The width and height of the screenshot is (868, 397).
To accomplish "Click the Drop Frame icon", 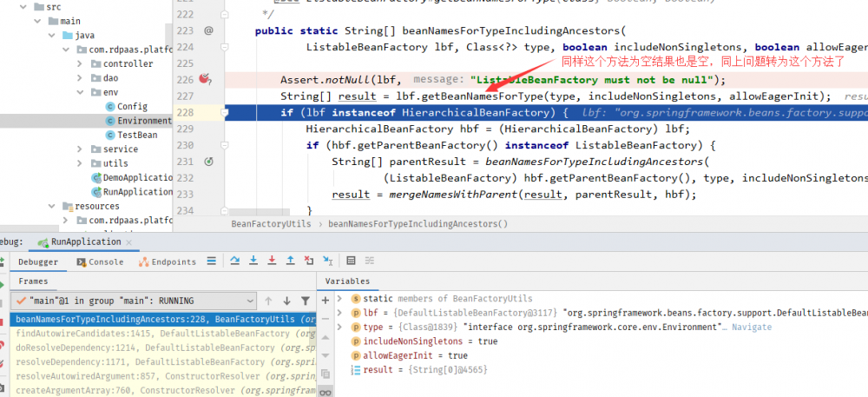I will 309,261.
